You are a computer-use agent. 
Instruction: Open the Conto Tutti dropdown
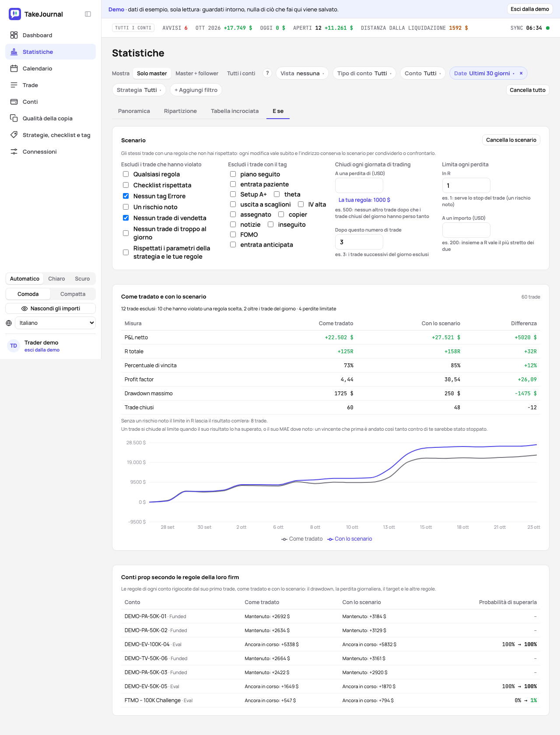[423, 73]
